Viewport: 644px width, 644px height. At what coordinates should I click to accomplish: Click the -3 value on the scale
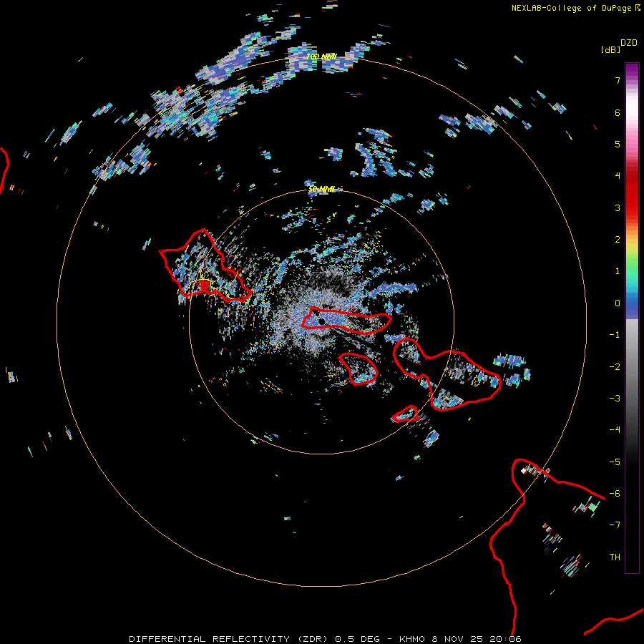click(x=615, y=399)
